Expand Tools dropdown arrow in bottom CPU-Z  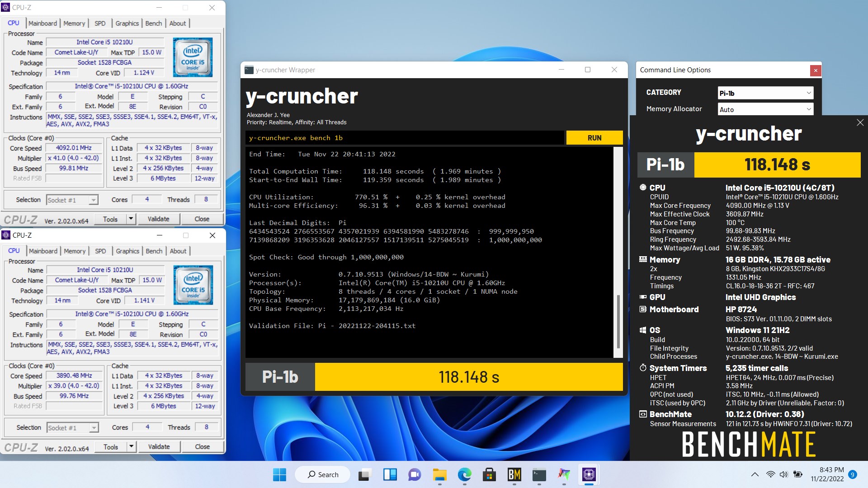coord(131,447)
